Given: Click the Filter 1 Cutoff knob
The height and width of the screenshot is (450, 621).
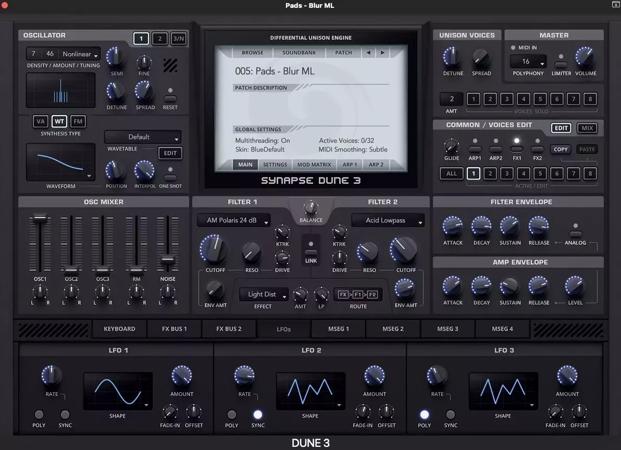Looking at the screenshot, I should pyautogui.click(x=212, y=247).
